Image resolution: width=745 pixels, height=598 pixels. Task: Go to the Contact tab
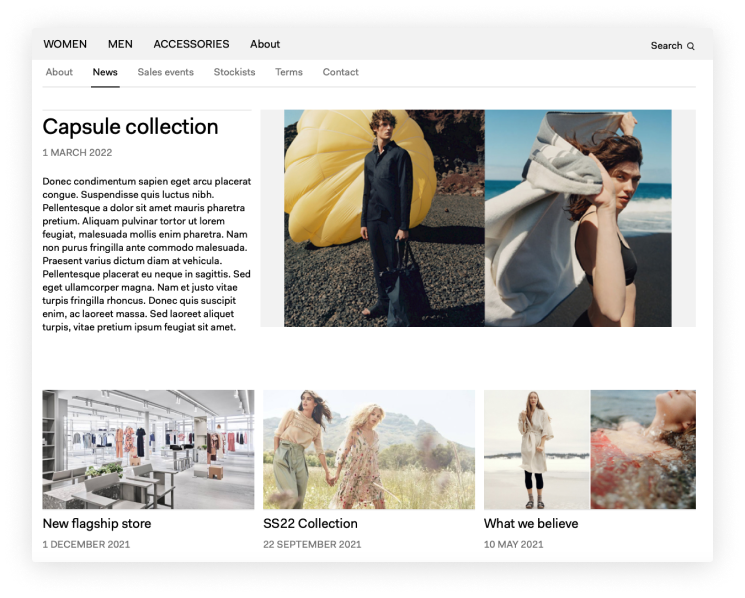click(x=341, y=72)
